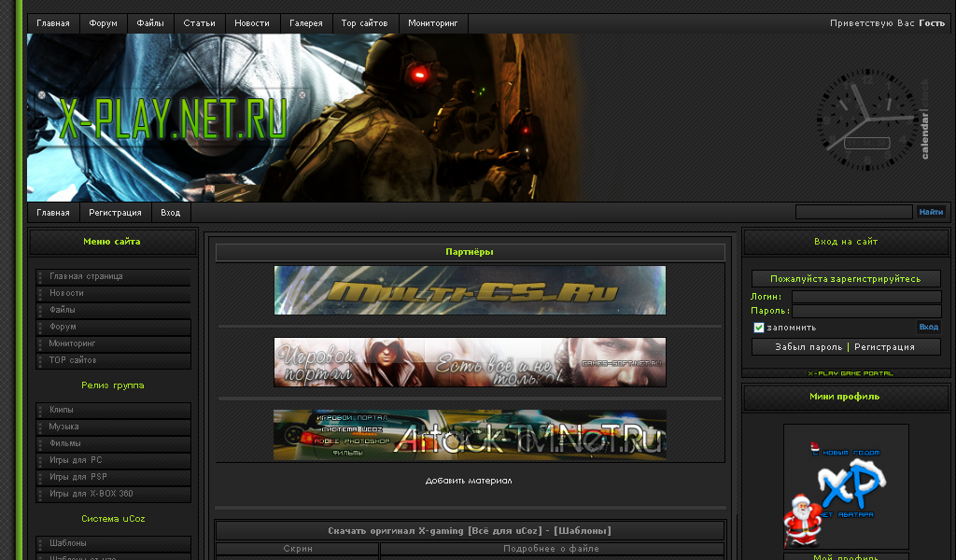Click the Скачать оригинал X-gaming title
Image resolution: width=956 pixels, height=560 pixels.
point(470,531)
